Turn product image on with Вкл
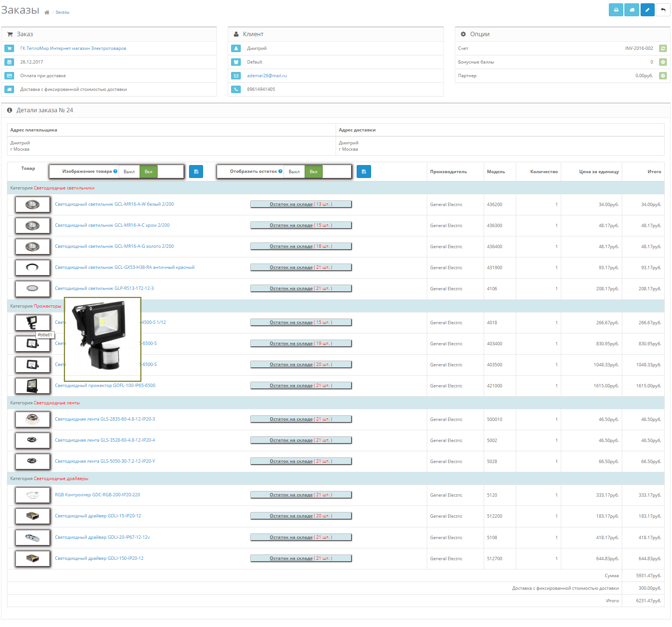672x627 pixels. pos(148,172)
